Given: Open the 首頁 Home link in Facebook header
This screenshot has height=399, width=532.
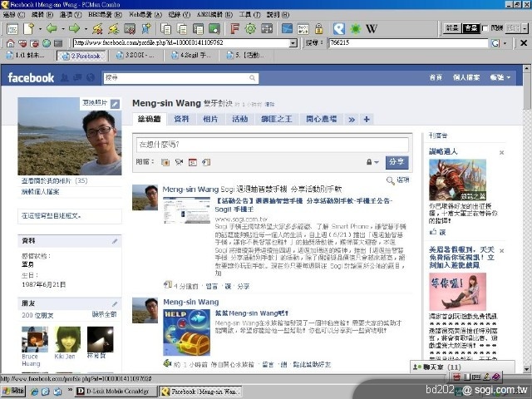Looking at the screenshot, I should [x=436, y=77].
